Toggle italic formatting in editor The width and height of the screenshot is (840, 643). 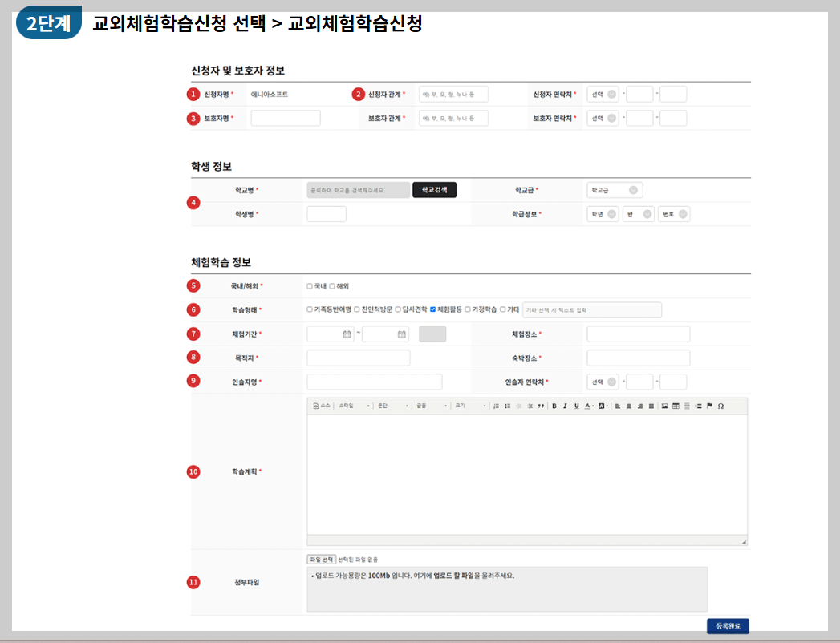[565, 406]
